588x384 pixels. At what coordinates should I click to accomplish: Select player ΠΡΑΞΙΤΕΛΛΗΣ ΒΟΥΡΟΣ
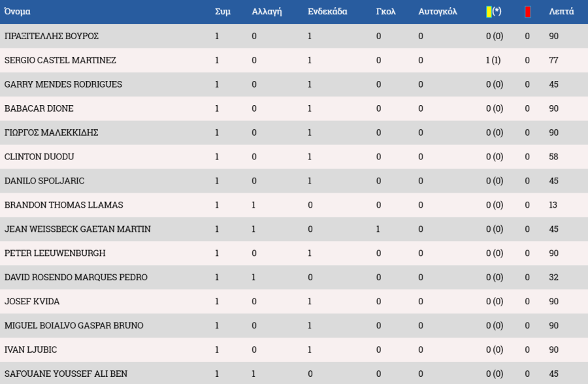52,36
